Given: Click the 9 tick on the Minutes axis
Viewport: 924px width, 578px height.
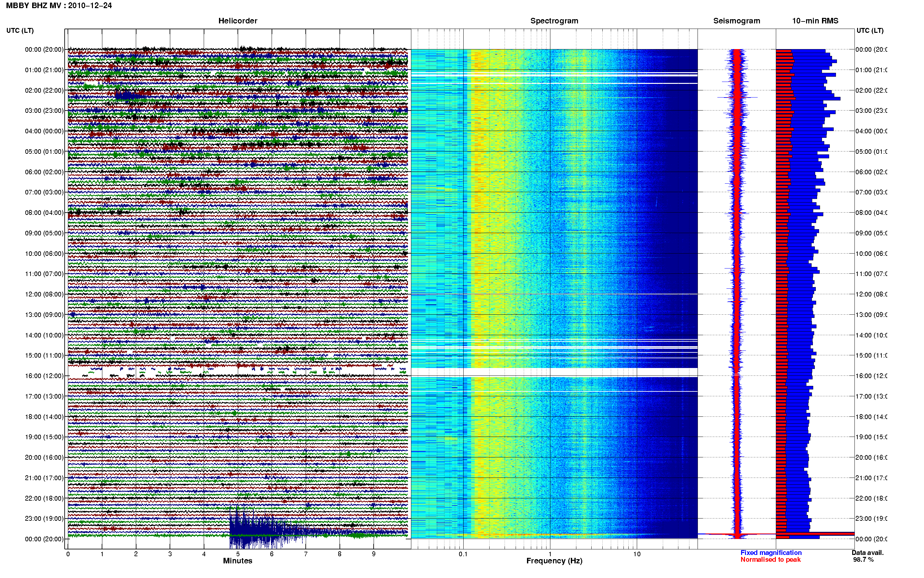Looking at the screenshot, I should pos(374,554).
